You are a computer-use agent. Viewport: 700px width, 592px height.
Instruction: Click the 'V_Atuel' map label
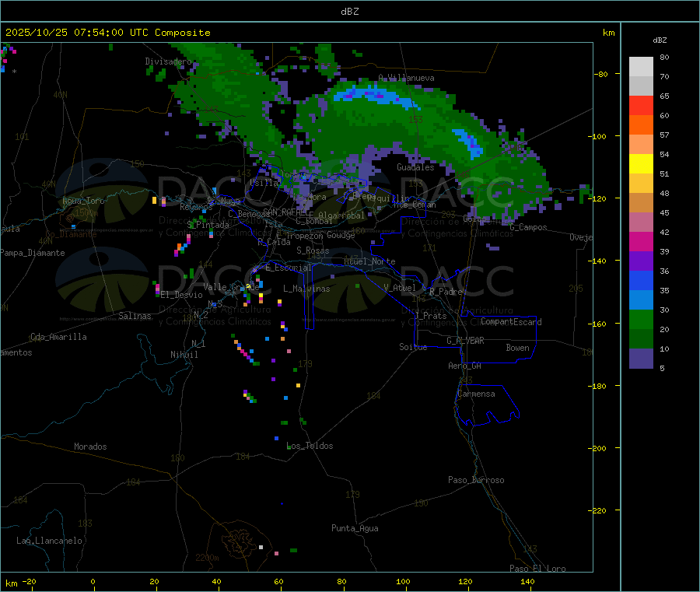(400, 288)
